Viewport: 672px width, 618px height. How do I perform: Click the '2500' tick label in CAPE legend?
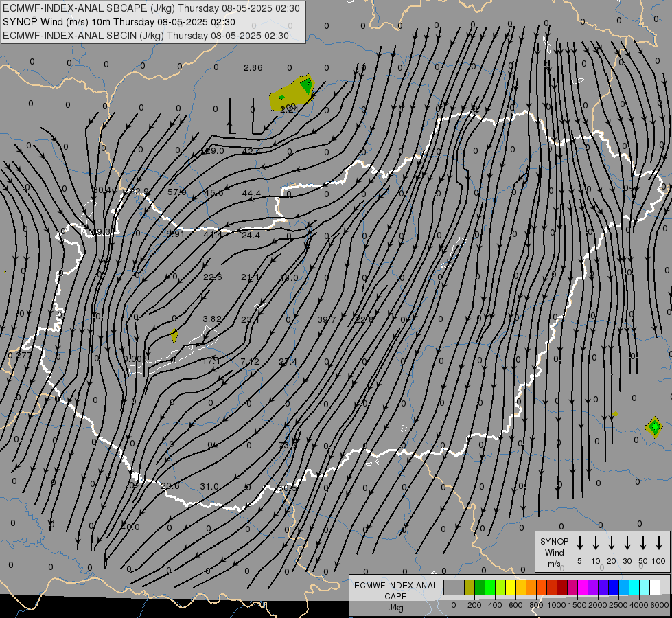(618, 605)
